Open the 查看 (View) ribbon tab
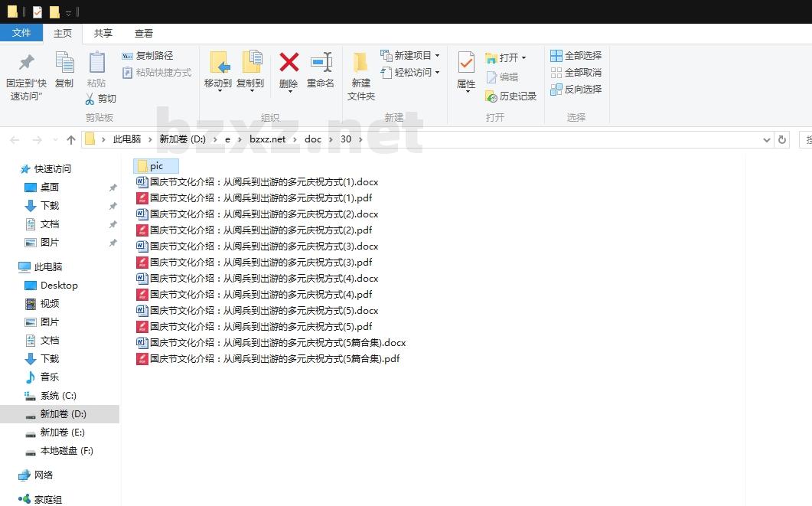 tap(144, 33)
